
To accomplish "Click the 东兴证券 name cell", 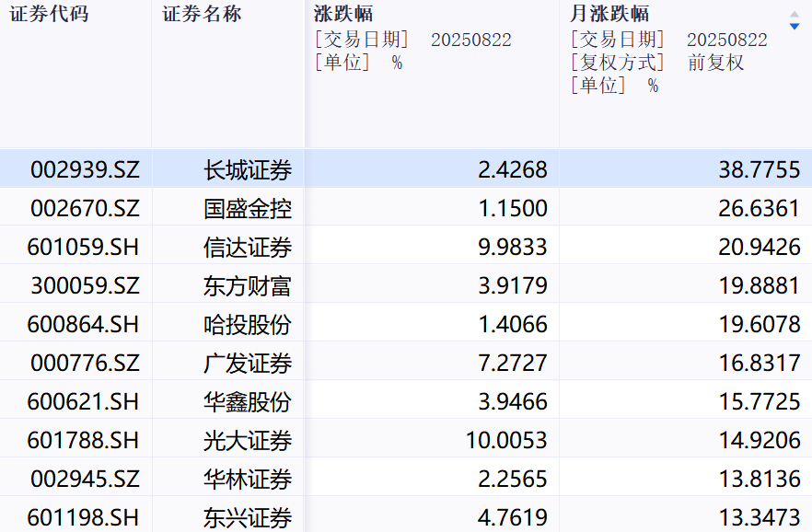I will point(248,517).
